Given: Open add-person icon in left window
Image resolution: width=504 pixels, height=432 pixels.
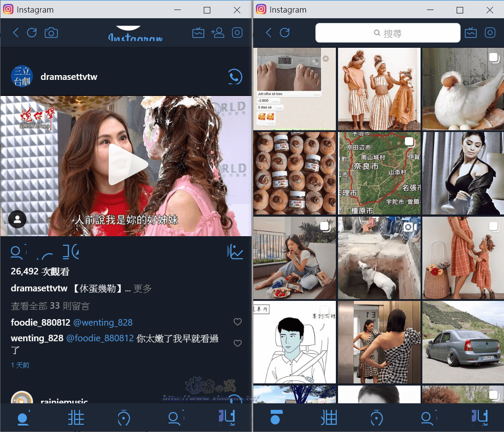Looking at the screenshot, I should pos(218,33).
